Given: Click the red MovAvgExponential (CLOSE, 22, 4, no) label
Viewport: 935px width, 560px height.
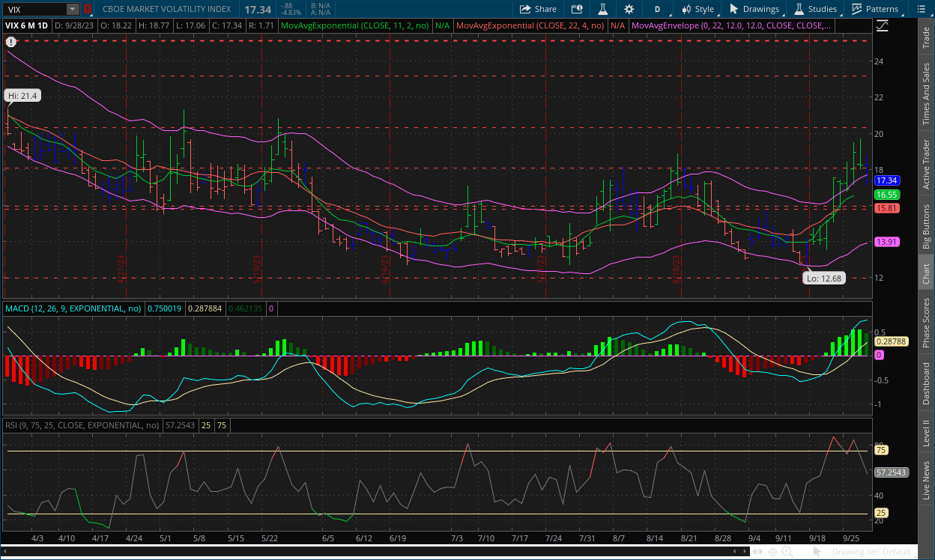Looking at the screenshot, I should point(531,25).
